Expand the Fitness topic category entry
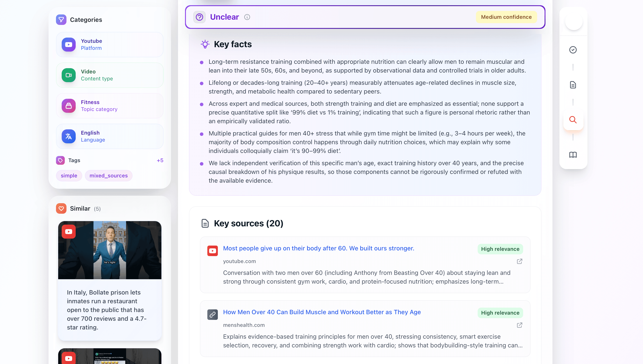The image size is (643, 364). click(x=109, y=106)
